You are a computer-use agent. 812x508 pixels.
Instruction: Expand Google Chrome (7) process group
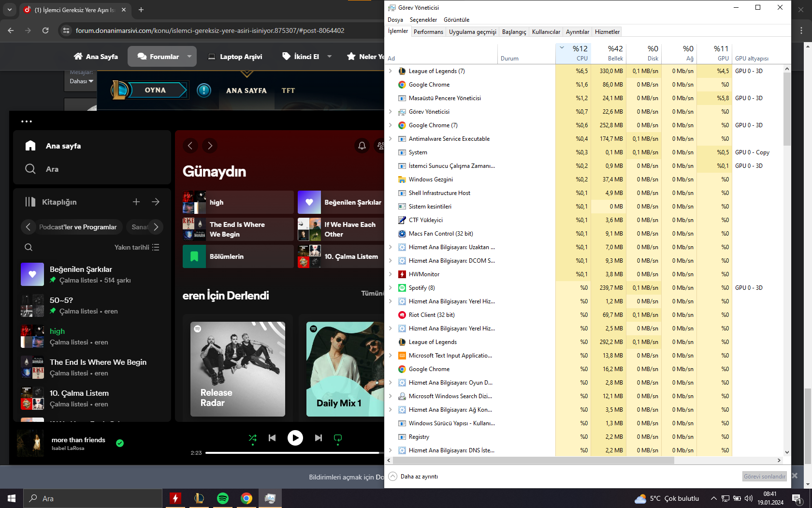(391, 125)
